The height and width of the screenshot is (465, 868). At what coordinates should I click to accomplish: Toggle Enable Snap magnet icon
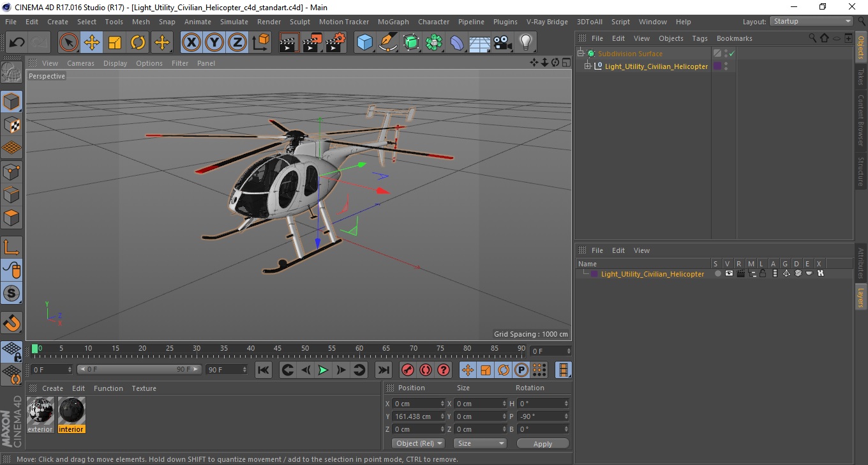[x=11, y=323]
